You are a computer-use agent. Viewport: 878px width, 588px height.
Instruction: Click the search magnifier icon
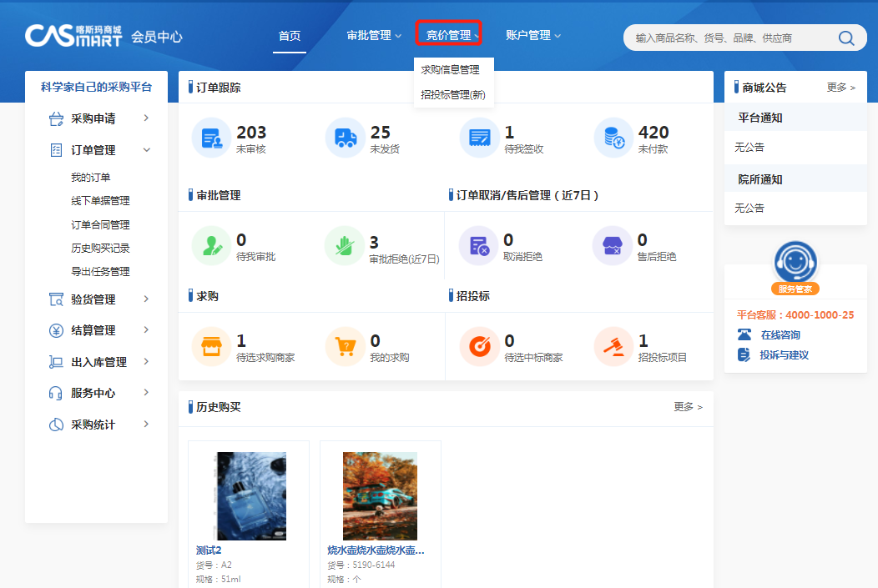[845, 38]
